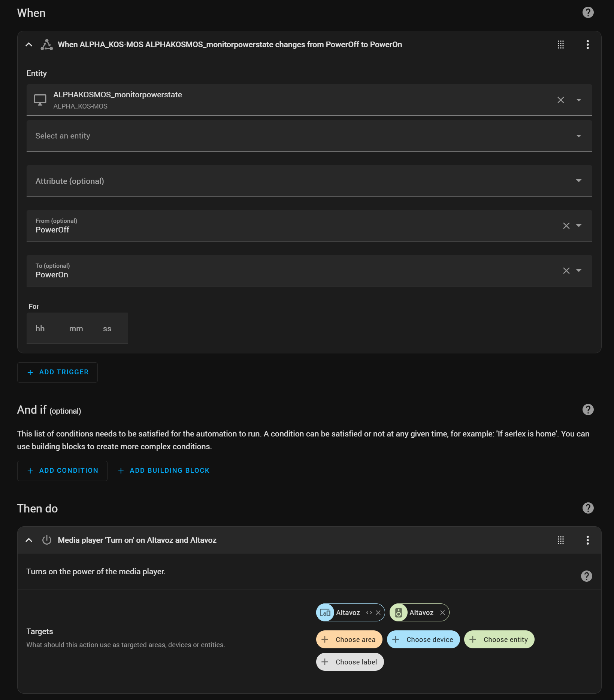The width and height of the screenshot is (614, 700).
Task: Click the Altavoz device chip icon
Action: pyautogui.click(x=325, y=612)
